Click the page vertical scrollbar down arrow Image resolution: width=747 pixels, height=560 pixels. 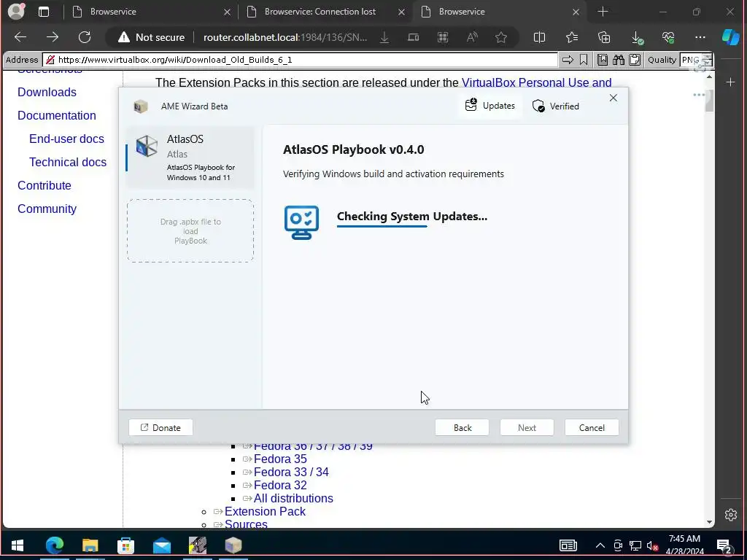pos(709,522)
